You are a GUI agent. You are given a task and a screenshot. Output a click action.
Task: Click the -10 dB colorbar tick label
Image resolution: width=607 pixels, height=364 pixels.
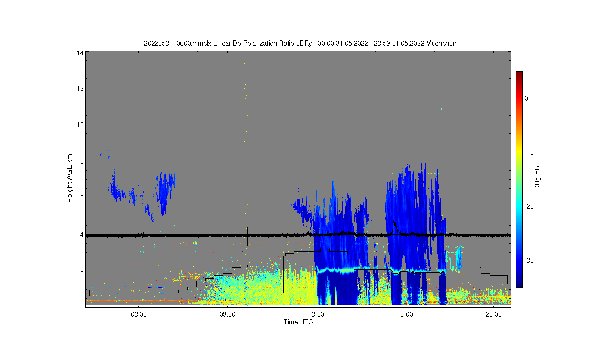coord(528,152)
